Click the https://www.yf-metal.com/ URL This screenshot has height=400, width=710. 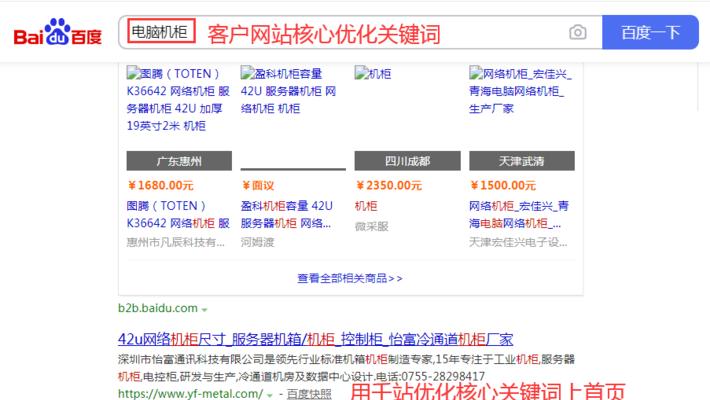coord(191,394)
